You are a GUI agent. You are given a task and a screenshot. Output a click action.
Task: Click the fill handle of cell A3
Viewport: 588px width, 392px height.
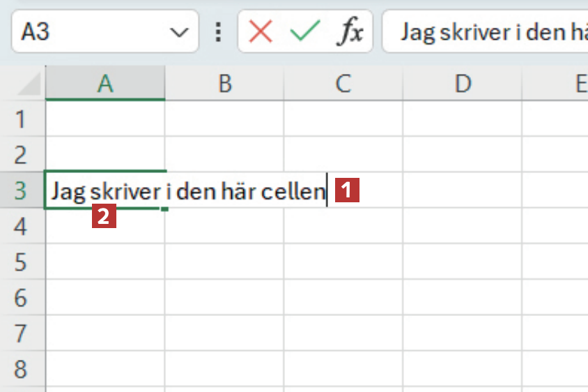coord(166,208)
